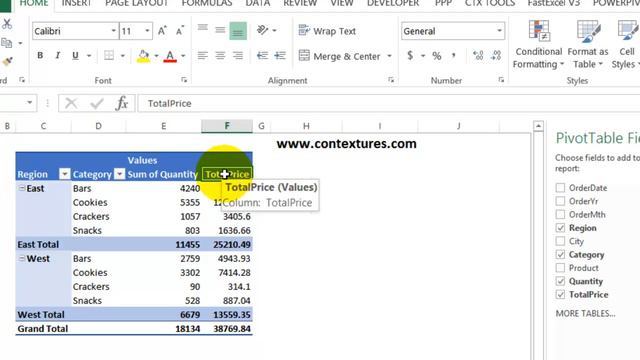Apply Percent Style

click(437, 56)
